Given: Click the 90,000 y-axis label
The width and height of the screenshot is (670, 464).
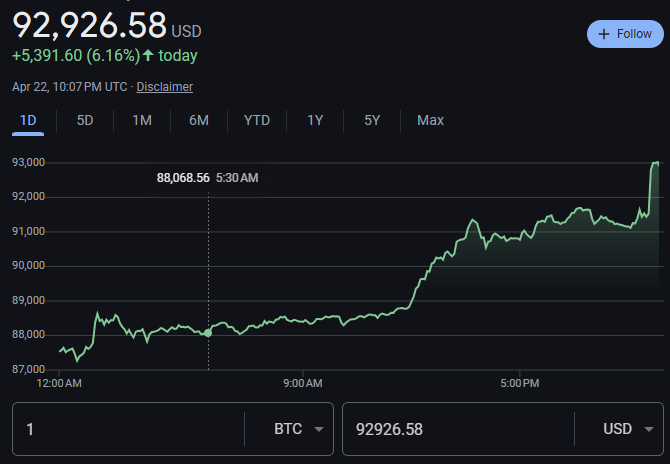Looking at the screenshot, I should 28,266.
